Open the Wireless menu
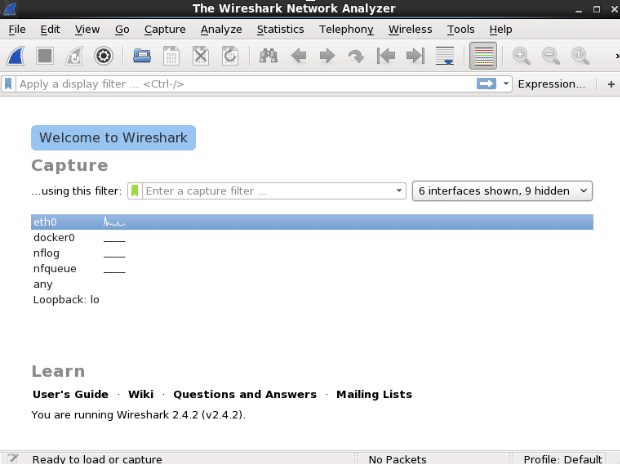The height and width of the screenshot is (464, 620). click(x=410, y=29)
